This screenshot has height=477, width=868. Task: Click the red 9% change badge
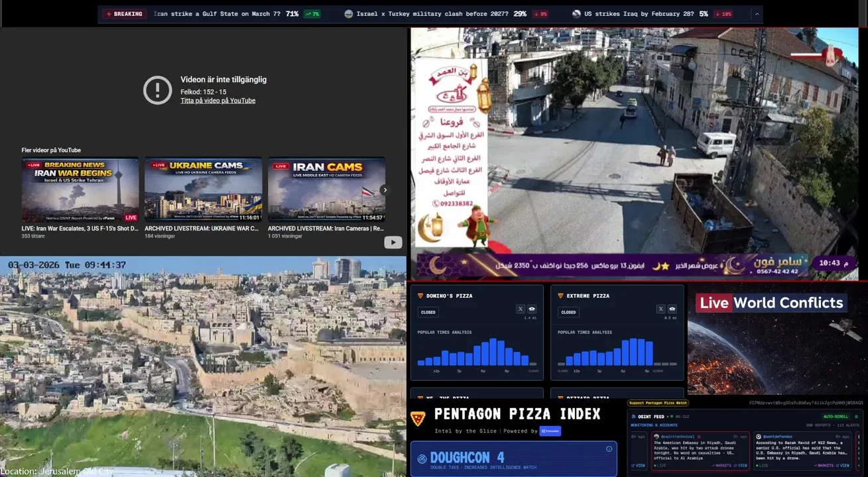tap(540, 14)
